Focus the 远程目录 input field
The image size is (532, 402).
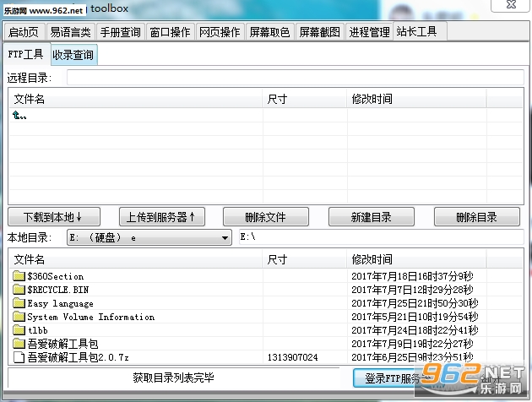pos(296,78)
